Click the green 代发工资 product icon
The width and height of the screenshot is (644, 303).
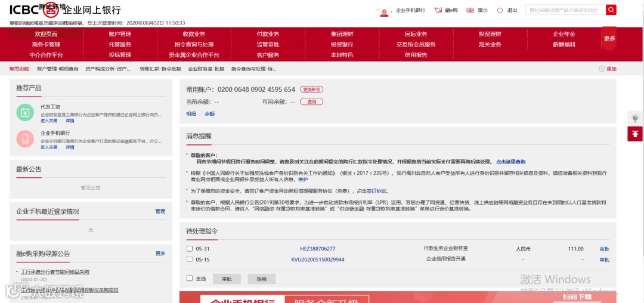[25, 113]
